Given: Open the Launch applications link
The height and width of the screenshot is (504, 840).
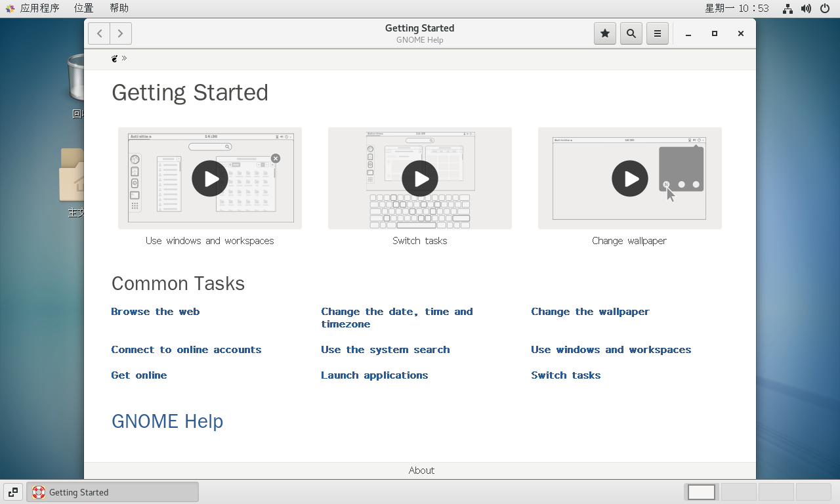Looking at the screenshot, I should [375, 375].
